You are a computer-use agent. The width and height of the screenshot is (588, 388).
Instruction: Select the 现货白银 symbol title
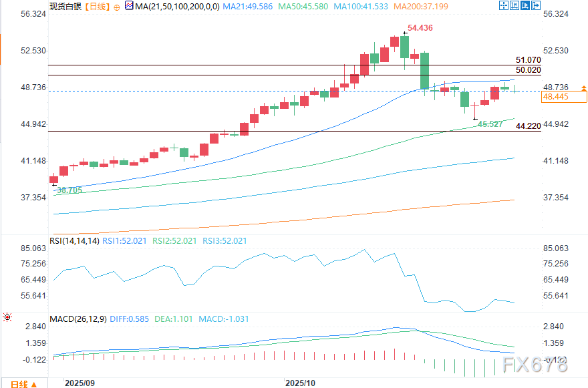pos(65,7)
